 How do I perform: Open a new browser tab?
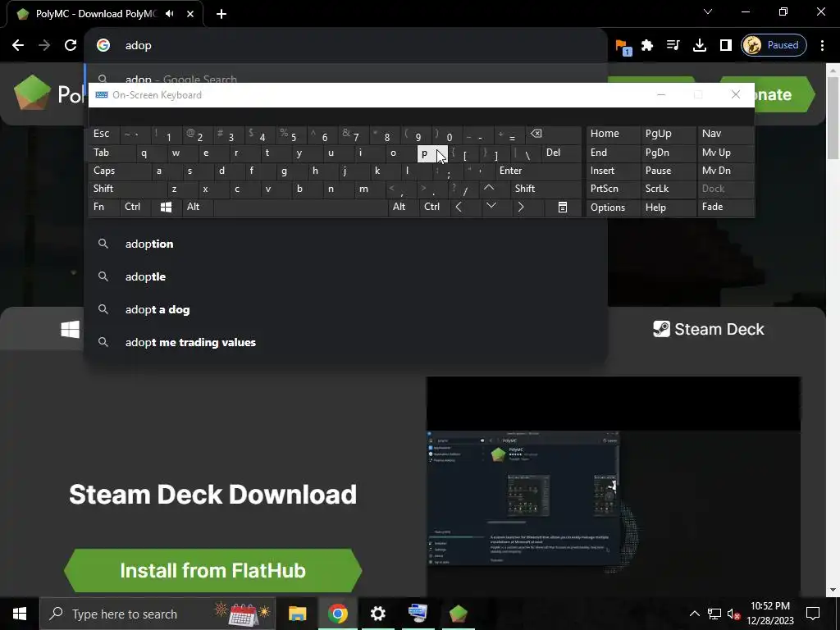point(221,14)
